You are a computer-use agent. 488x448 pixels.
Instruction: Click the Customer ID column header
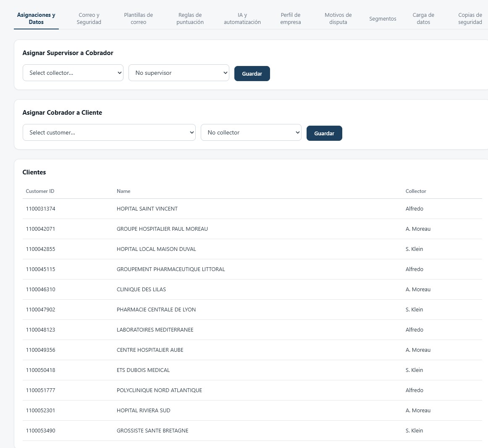pos(40,191)
